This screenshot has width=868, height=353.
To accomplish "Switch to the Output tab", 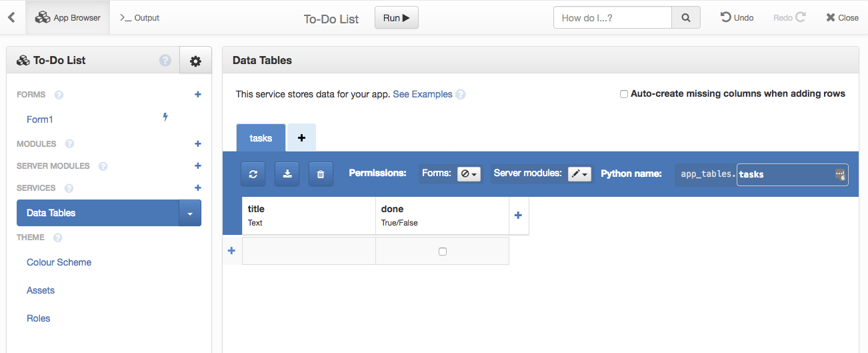I will 140,18.
